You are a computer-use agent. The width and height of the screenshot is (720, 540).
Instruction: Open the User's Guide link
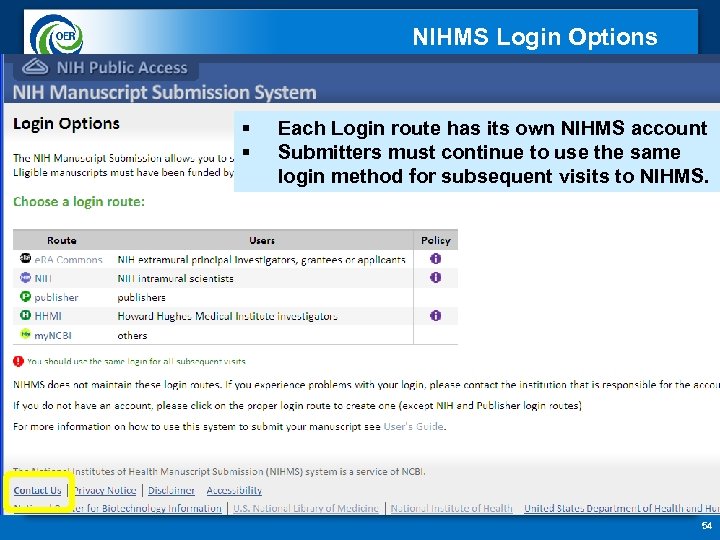(x=413, y=426)
